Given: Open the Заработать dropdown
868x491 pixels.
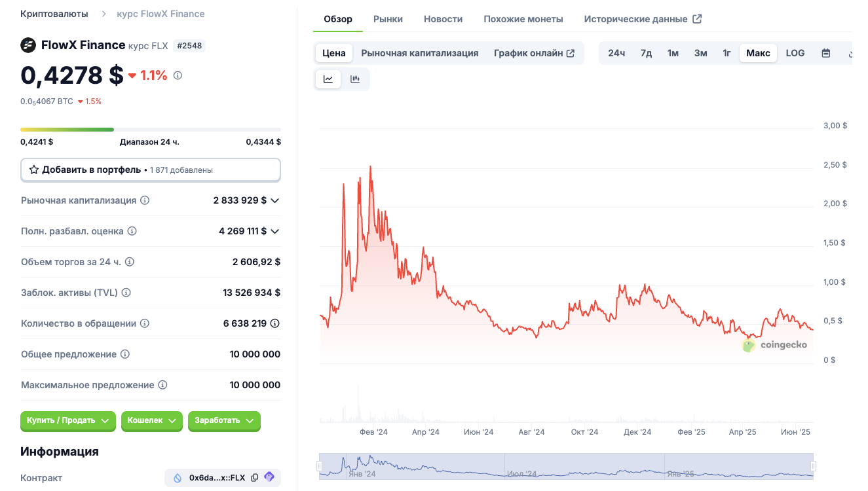Looking at the screenshot, I should pos(224,421).
